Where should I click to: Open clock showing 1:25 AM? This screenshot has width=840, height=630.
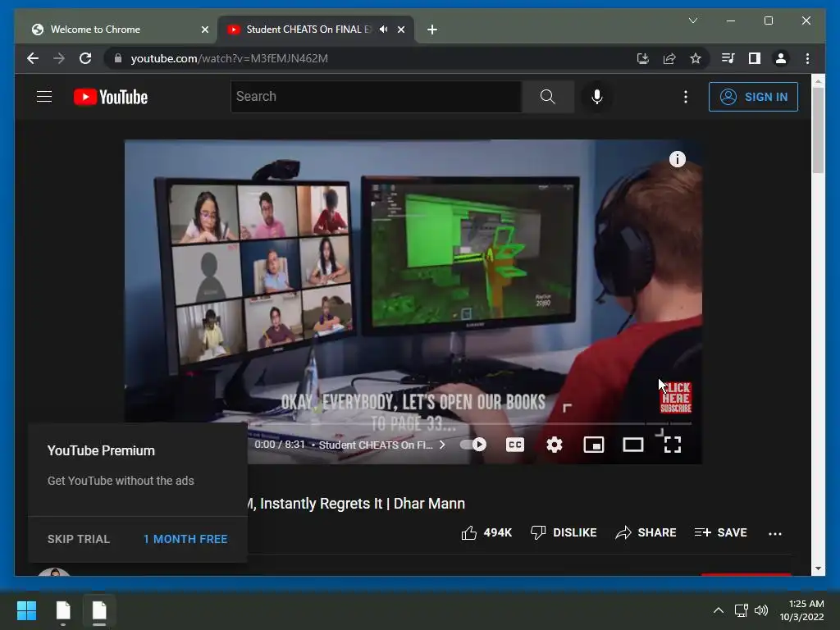801,610
